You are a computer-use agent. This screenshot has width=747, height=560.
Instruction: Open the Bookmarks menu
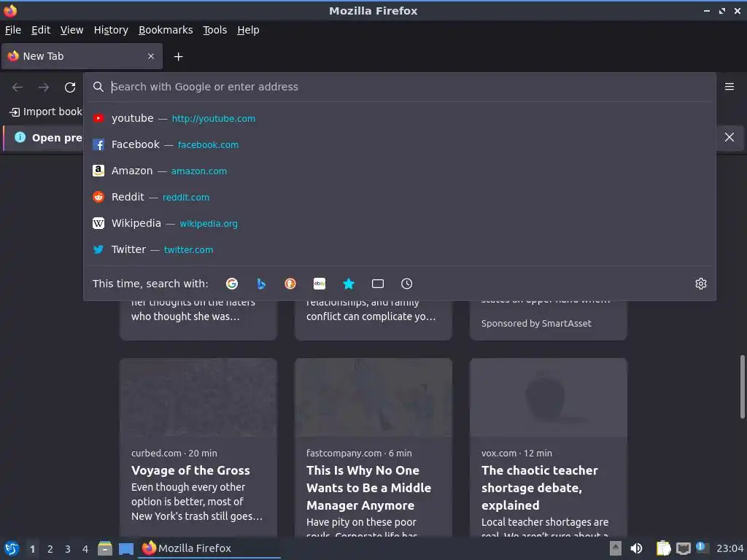click(x=166, y=30)
